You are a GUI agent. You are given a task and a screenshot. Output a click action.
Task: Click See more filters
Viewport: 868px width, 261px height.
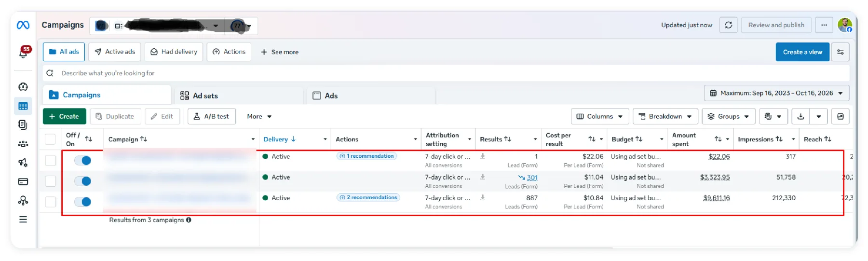tap(280, 52)
